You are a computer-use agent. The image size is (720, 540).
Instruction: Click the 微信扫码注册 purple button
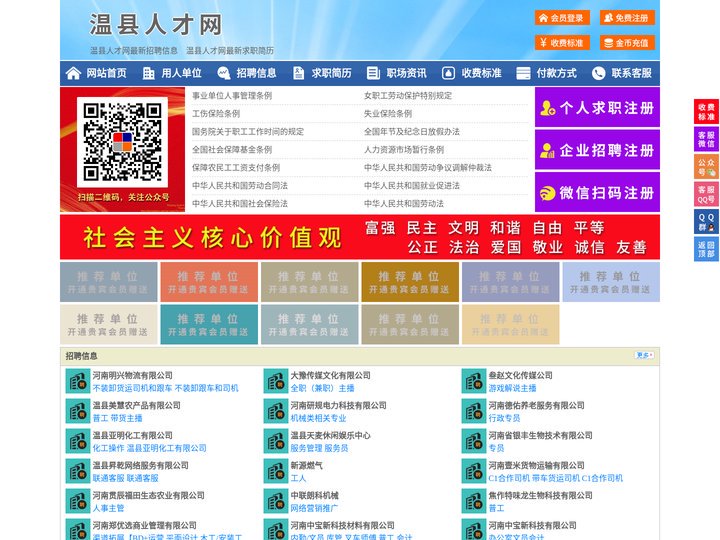597,192
